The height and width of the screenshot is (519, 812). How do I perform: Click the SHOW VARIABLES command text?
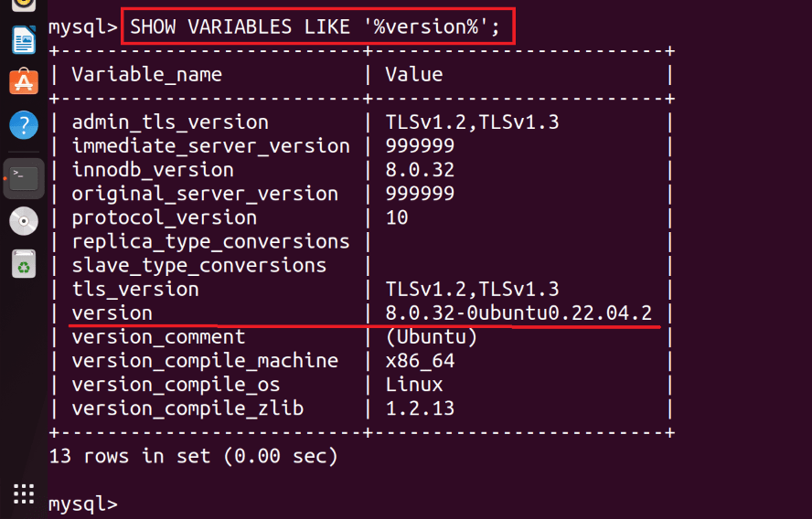(315, 26)
